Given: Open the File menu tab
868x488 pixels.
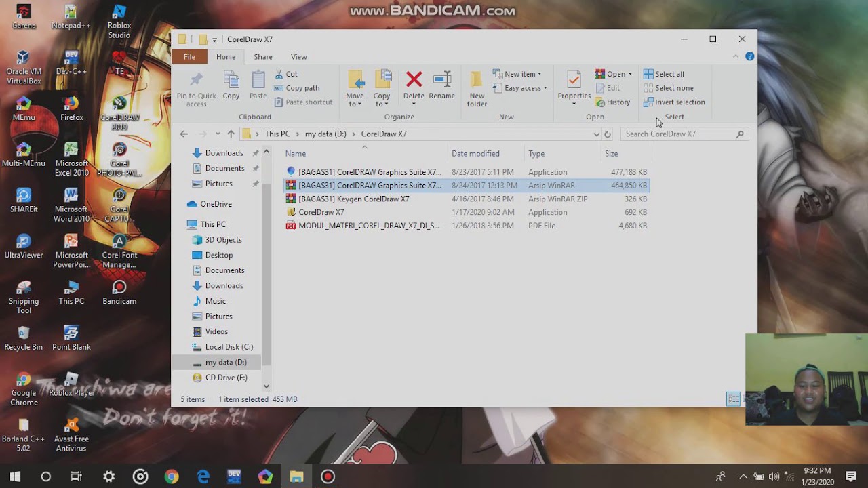Looking at the screenshot, I should pos(189,57).
